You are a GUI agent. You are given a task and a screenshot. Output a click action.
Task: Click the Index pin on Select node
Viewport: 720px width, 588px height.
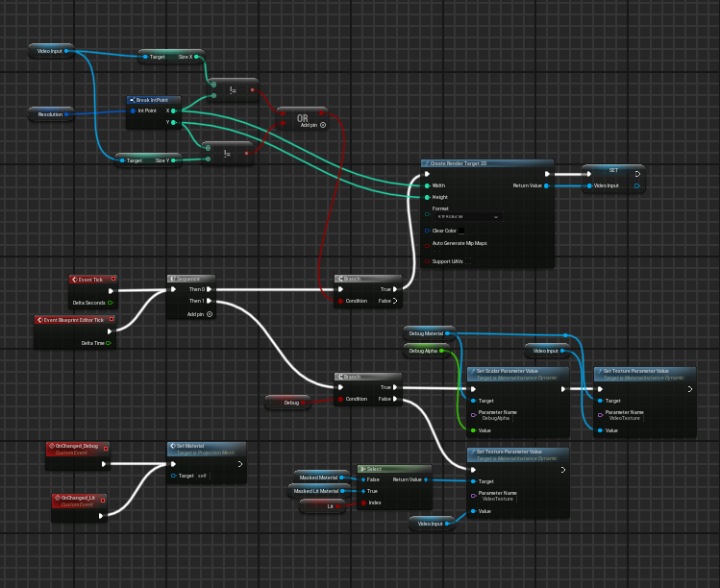click(x=363, y=502)
